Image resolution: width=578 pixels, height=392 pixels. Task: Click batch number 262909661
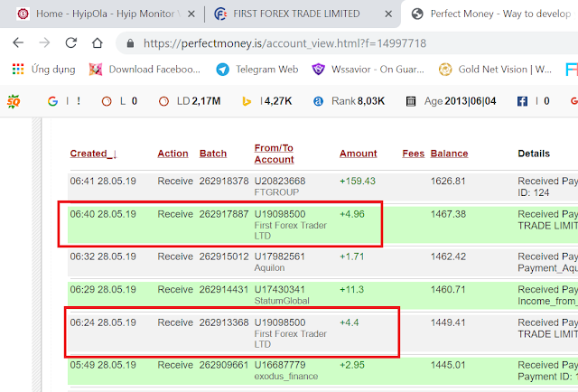coord(224,365)
